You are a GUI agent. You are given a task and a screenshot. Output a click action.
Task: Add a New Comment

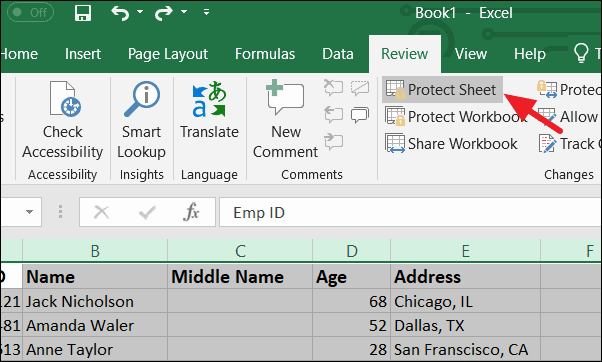click(286, 120)
